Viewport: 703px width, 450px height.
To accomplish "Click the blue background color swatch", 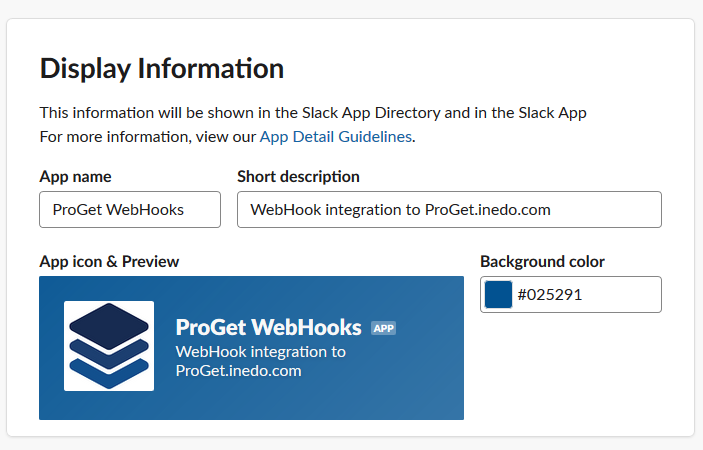I will pos(498,294).
